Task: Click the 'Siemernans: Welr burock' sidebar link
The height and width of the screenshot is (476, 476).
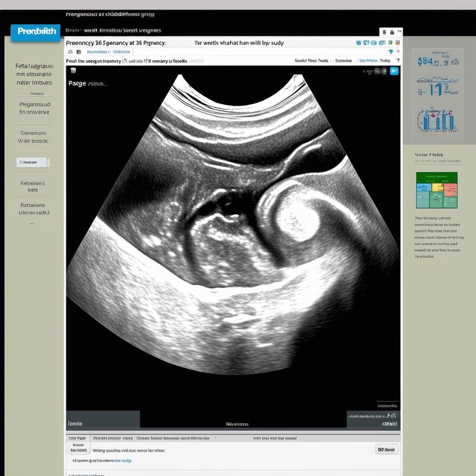Action: pos(33,137)
